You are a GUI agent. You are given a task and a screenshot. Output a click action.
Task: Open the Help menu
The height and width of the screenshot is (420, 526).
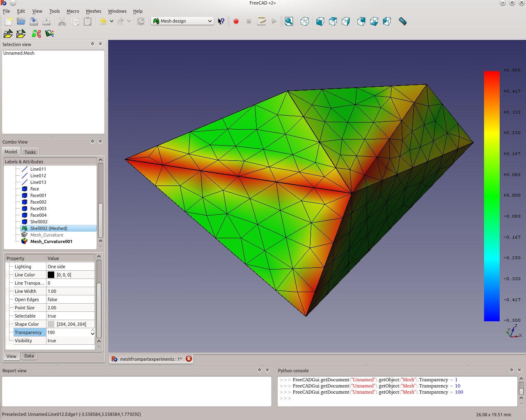tap(138, 11)
